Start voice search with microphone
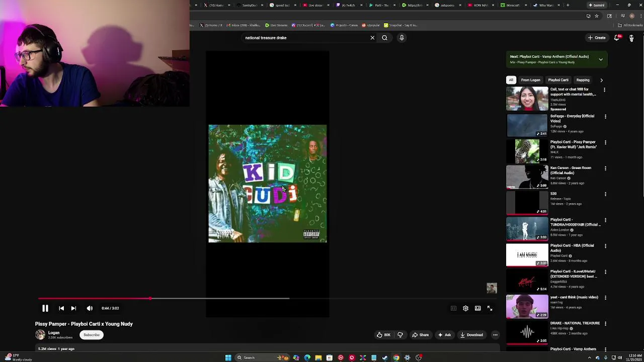Viewport: 644px width, 362px height. (401, 38)
